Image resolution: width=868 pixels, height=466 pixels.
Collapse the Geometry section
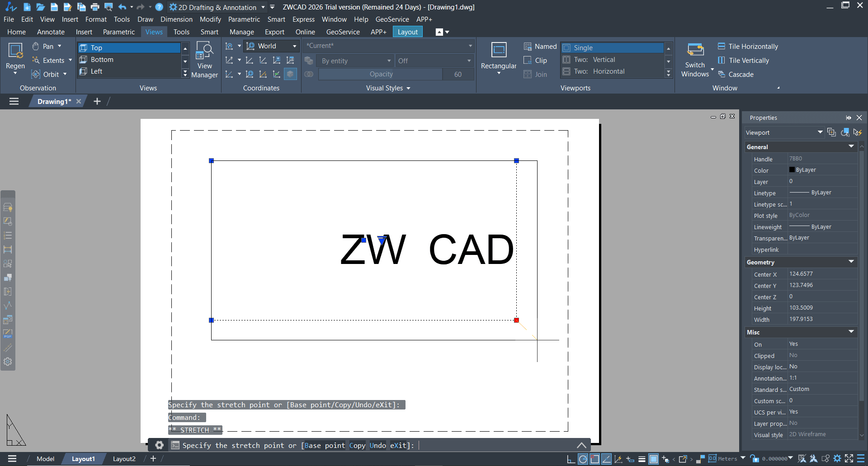coord(851,262)
